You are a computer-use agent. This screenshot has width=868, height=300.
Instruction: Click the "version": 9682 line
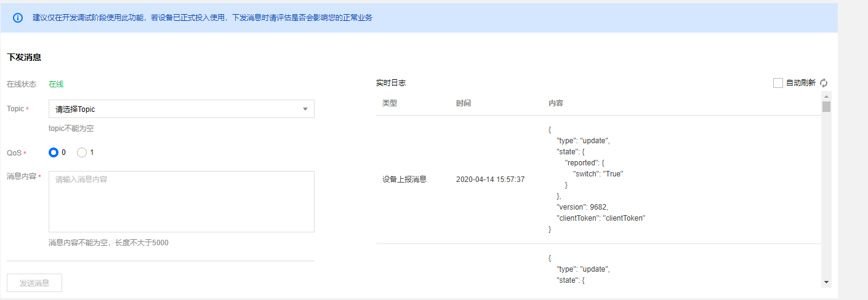(583, 207)
